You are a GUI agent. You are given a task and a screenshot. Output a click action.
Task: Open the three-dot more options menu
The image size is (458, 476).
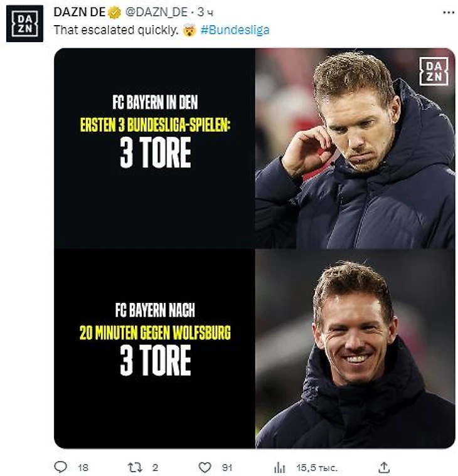tap(448, 11)
